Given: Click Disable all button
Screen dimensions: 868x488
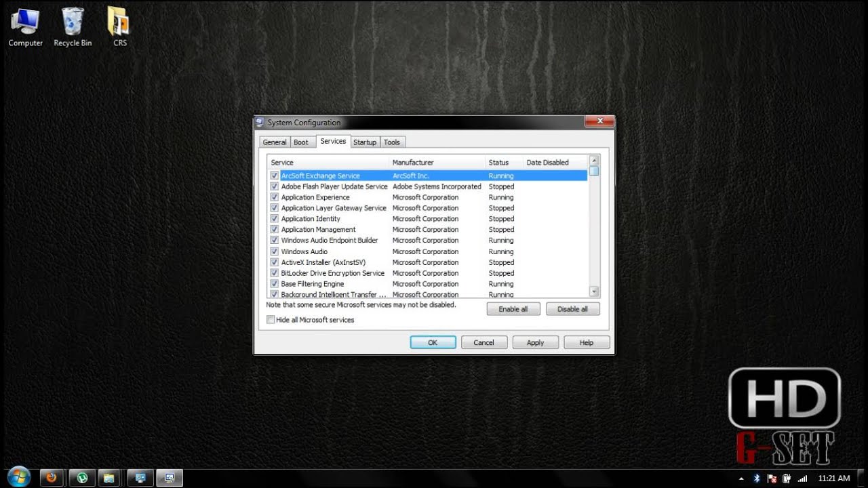Looking at the screenshot, I should pos(573,309).
